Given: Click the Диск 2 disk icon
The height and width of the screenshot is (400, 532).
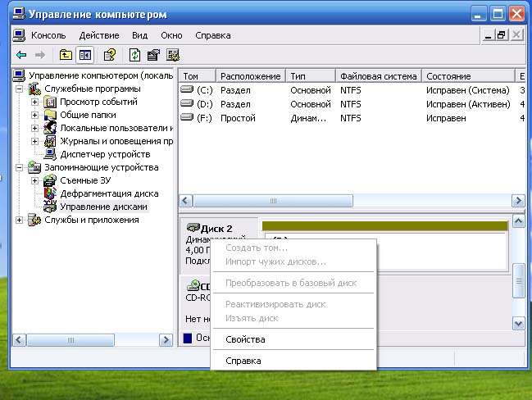Looking at the screenshot, I should point(193,228).
